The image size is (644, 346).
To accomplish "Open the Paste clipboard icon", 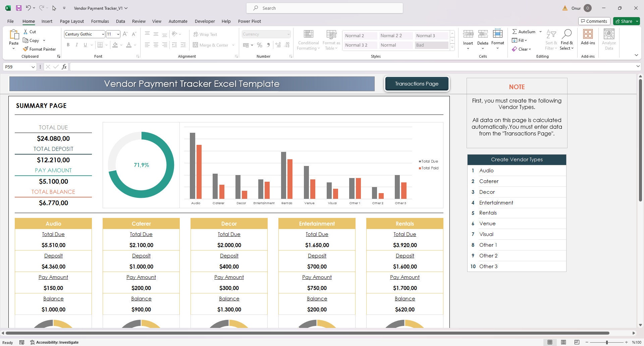I will 14,34.
